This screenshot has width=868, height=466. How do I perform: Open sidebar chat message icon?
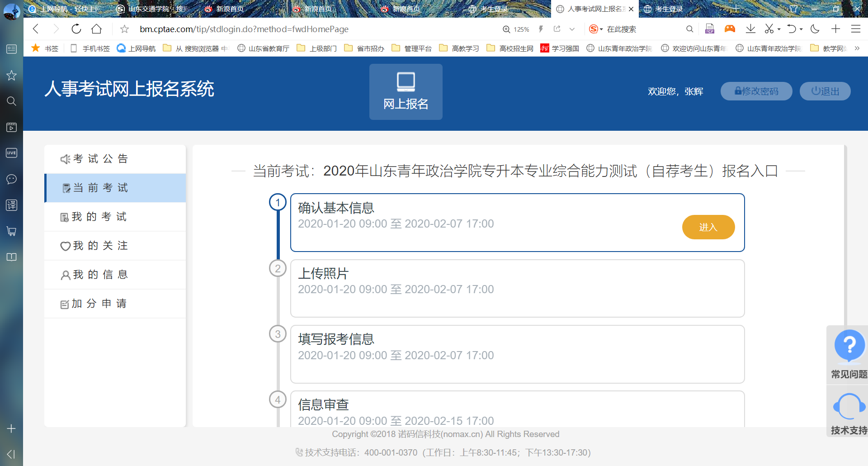point(11,179)
